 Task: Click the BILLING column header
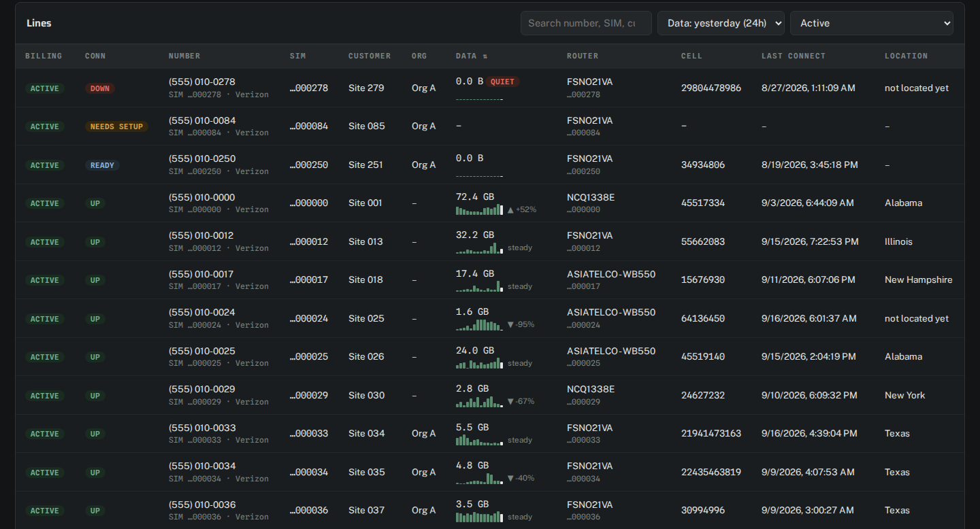(x=44, y=56)
